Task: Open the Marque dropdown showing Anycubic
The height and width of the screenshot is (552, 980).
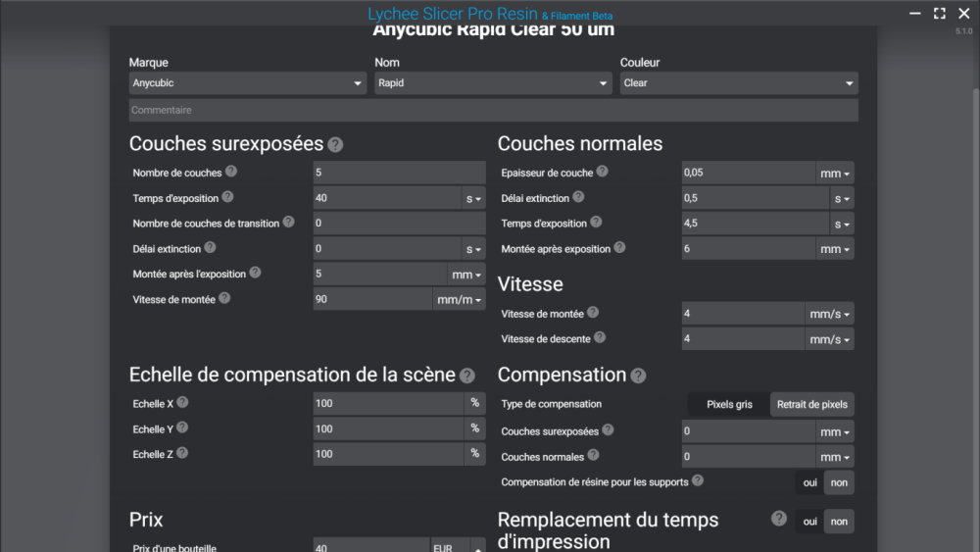Action: pyautogui.click(x=248, y=83)
